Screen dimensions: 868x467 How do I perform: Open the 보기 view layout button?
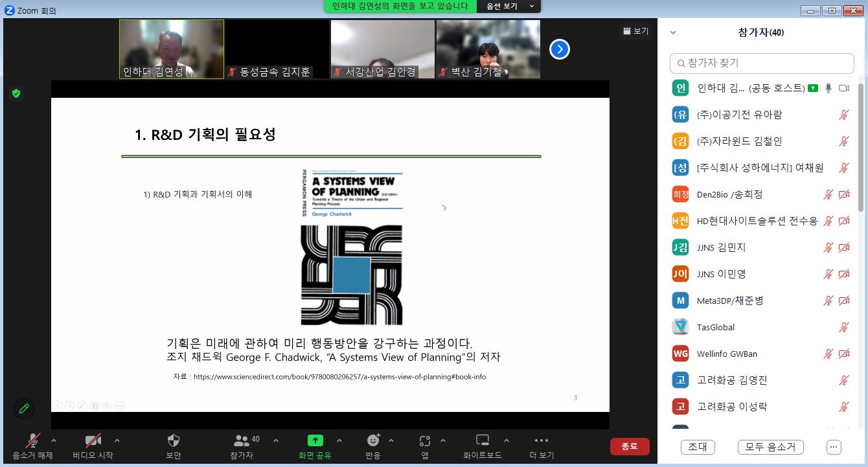click(x=635, y=31)
